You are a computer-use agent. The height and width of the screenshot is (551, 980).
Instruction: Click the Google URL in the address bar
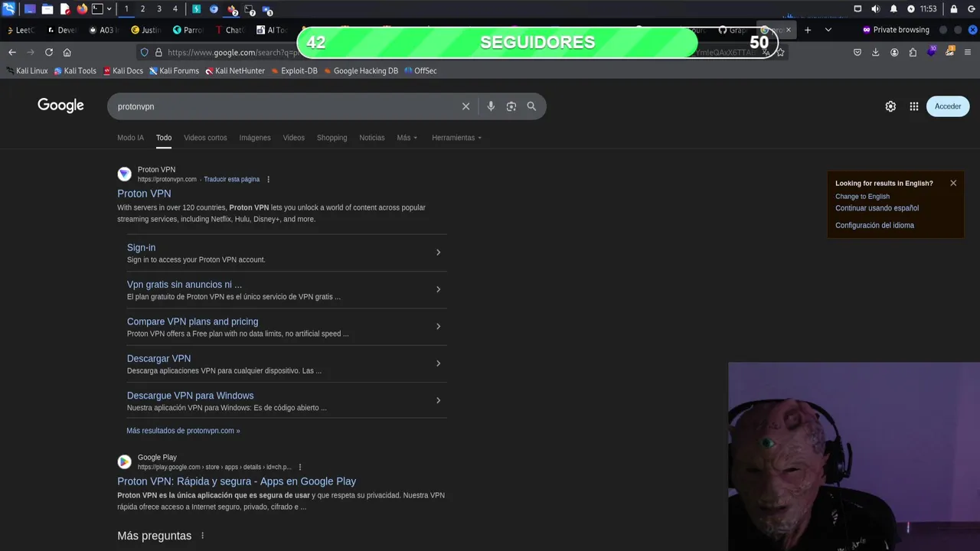point(232,53)
